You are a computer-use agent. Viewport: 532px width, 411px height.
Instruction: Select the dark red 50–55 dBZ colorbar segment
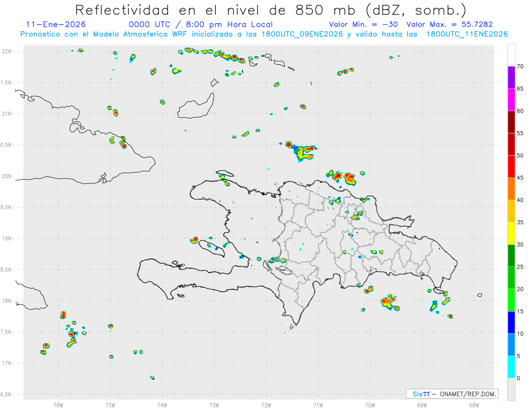pyautogui.click(x=511, y=144)
